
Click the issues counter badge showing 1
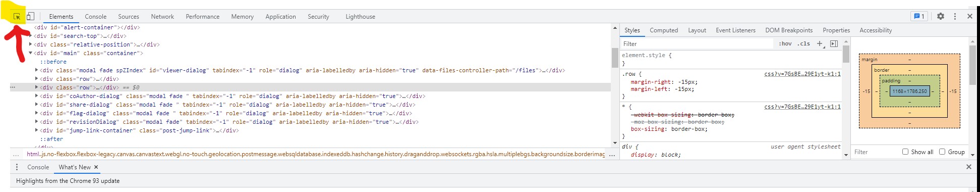pyautogui.click(x=918, y=17)
